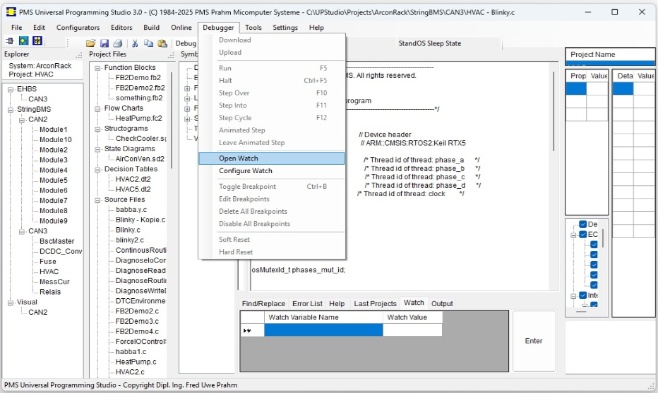Viewport: 658px width, 393px height.
Task: Select BscMaster under CAN3
Action: (x=57, y=241)
